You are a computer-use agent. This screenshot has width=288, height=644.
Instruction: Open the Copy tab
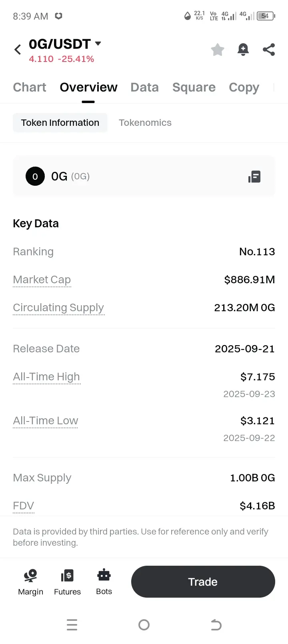(x=244, y=87)
